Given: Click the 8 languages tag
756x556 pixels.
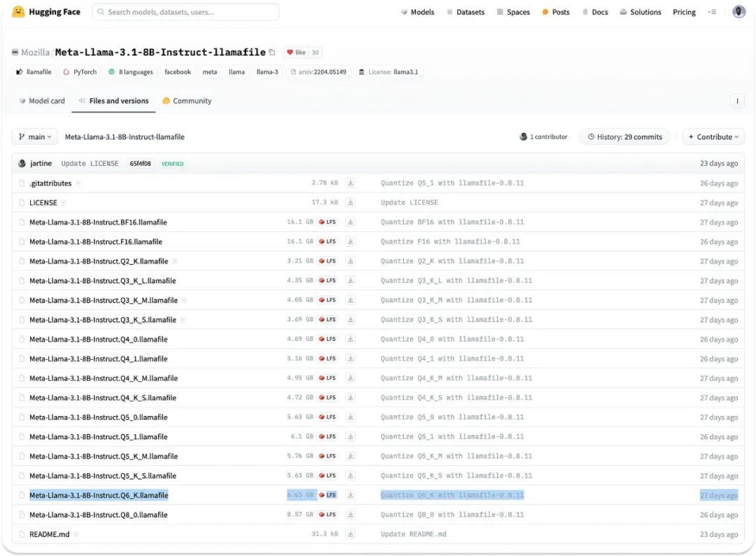Looking at the screenshot, I should pos(131,72).
